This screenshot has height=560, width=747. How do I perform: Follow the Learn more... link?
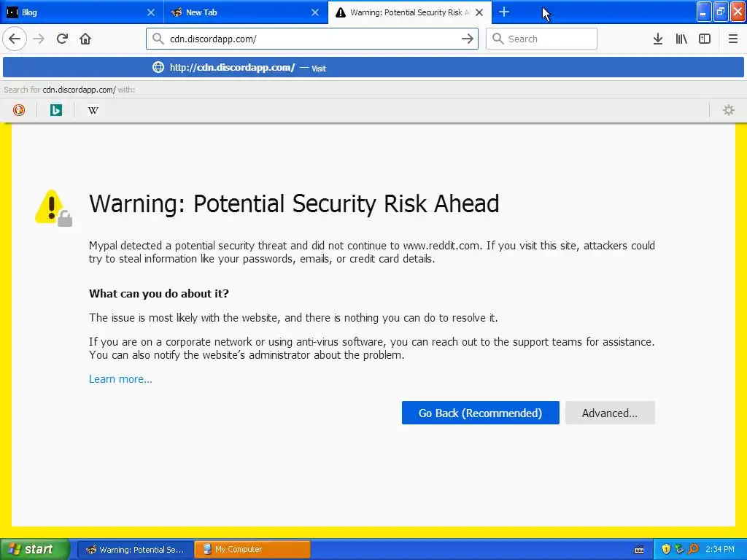[x=120, y=379]
